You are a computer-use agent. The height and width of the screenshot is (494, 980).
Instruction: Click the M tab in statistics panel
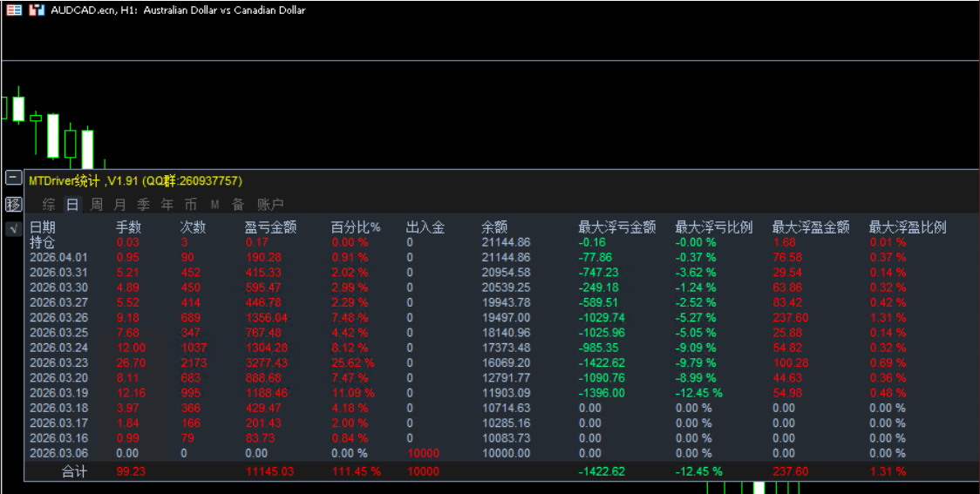click(214, 205)
